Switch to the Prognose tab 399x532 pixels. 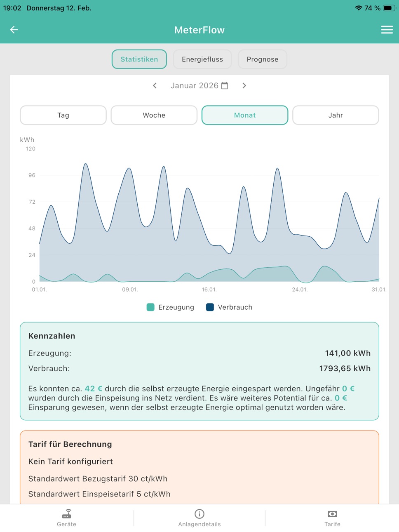pos(263,59)
